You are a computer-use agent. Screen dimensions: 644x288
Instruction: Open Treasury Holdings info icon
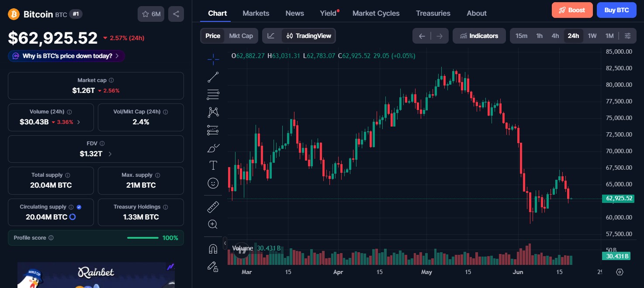tap(166, 207)
